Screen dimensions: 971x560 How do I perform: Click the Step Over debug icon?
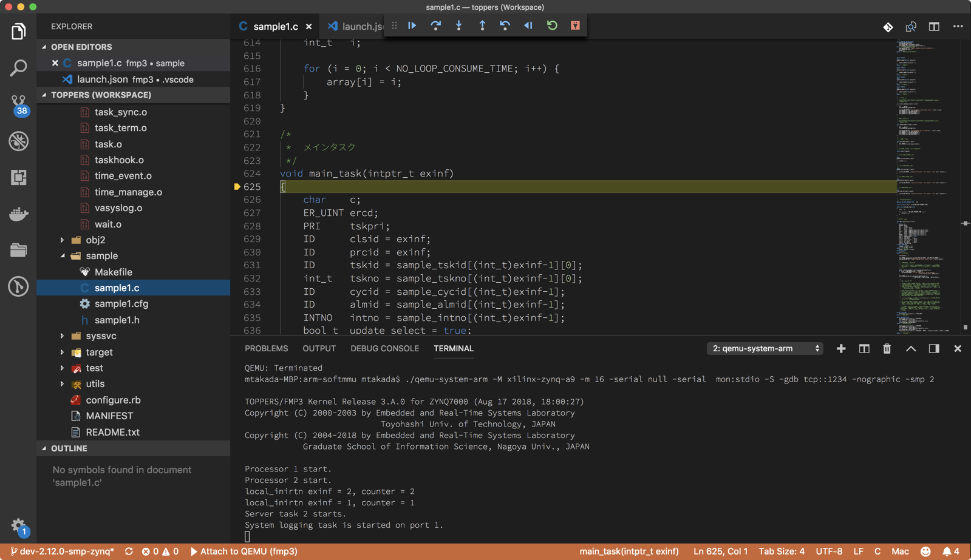point(435,25)
